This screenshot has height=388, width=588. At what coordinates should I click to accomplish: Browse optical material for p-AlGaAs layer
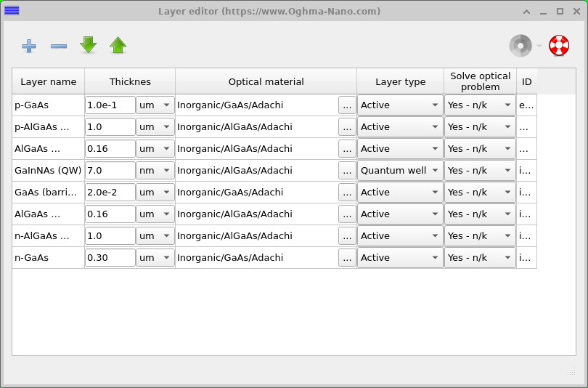347,127
